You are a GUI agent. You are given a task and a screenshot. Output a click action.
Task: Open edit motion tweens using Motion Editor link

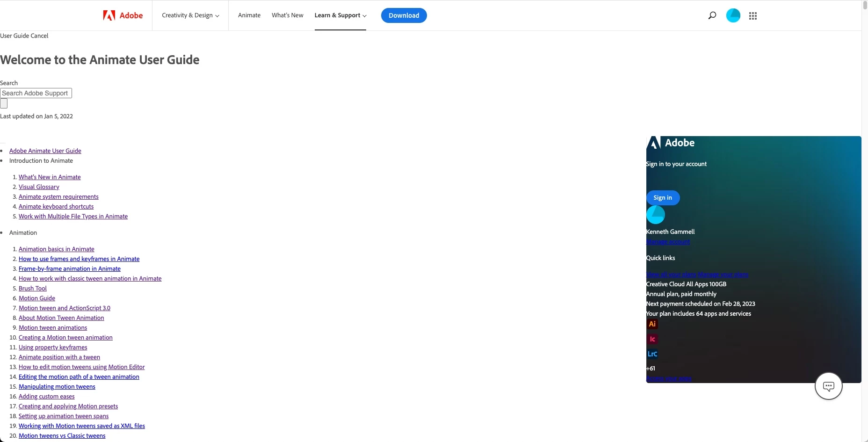82,367
